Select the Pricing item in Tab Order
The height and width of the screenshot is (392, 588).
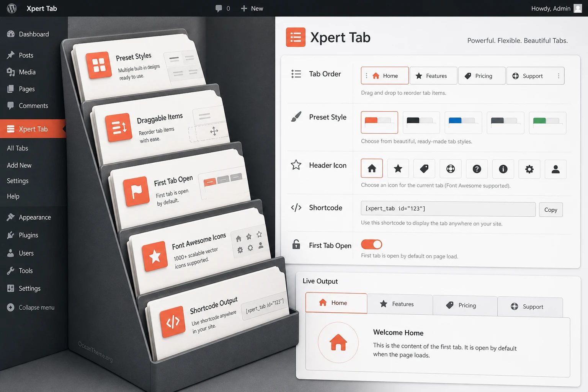[x=482, y=76]
